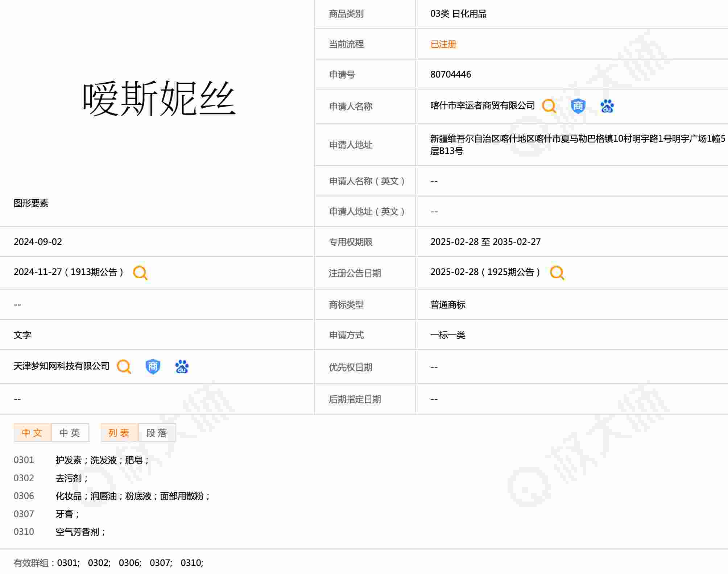Viewport: 728px width, 574px height.
Task: Select the 列表 list view toggle
Action: (x=119, y=433)
